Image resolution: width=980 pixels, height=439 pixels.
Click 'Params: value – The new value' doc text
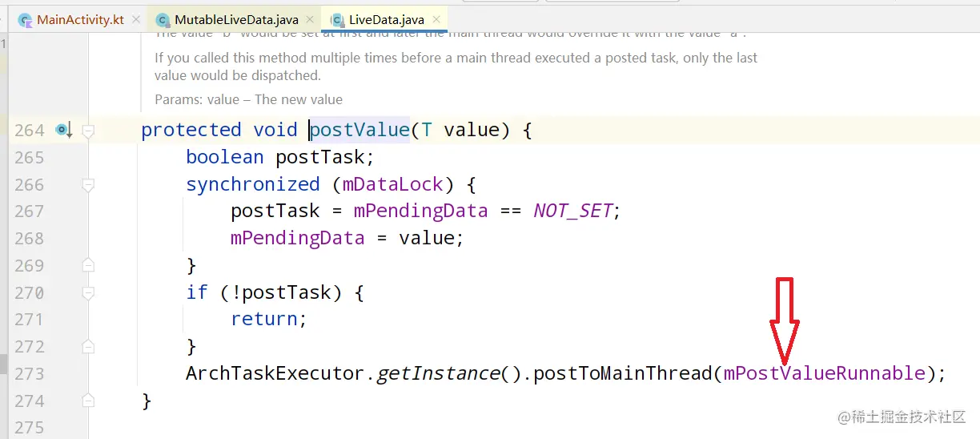tap(248, 100)
